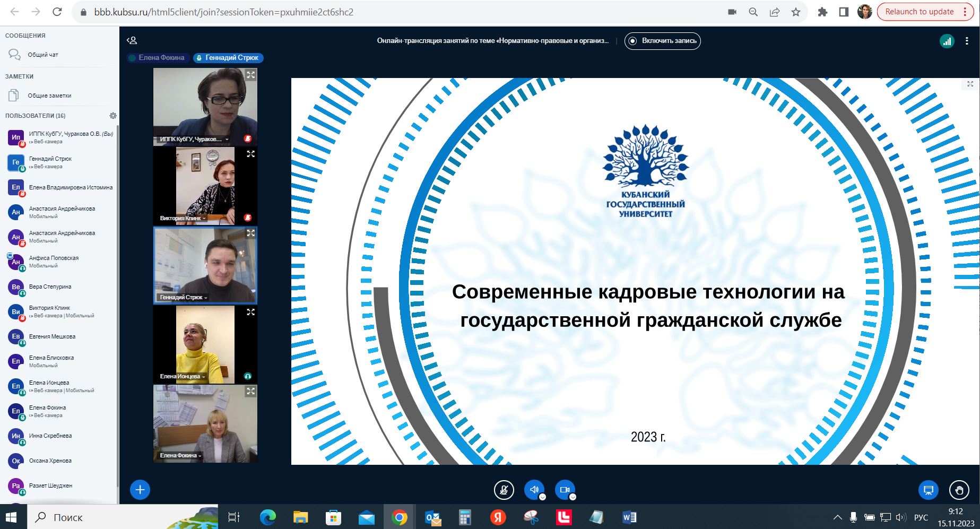Unmute the microphone
Screen dimensions: 980x529
pos(504,490)
